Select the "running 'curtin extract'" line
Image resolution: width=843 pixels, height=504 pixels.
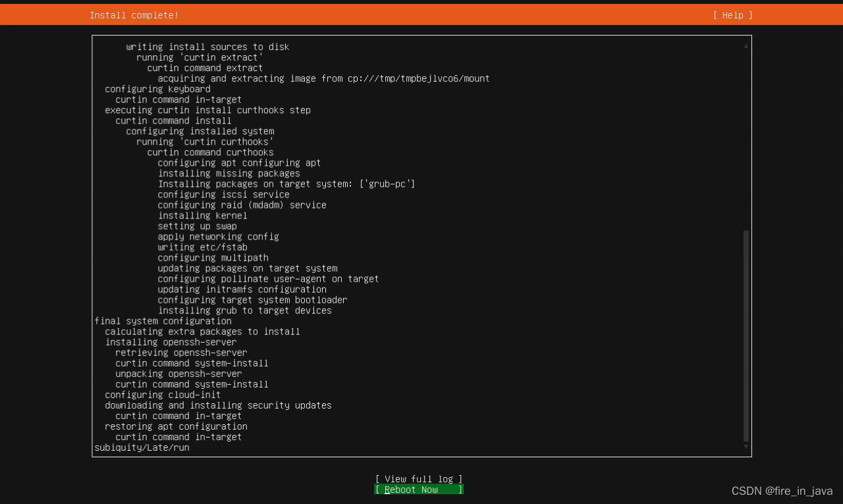[200, 57]
